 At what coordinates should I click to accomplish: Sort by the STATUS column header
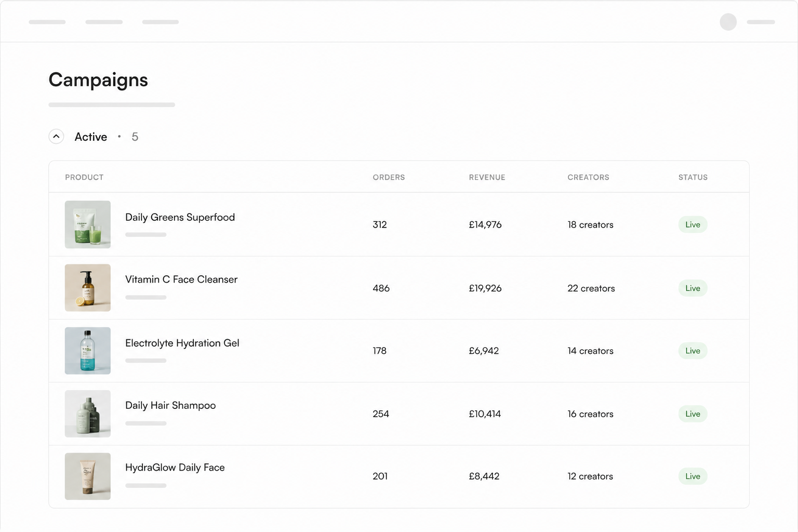[x=693, y=177]
